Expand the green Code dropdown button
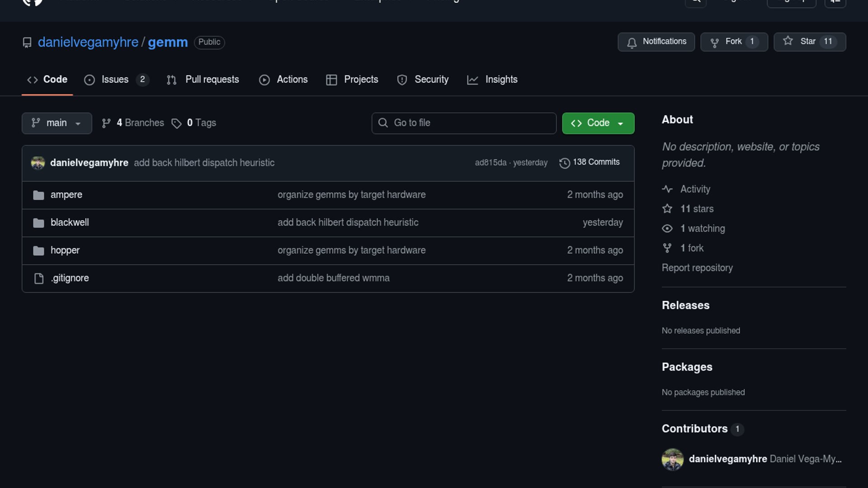Image resolution: width=868 pixels, height=488 pixels. 598,123
